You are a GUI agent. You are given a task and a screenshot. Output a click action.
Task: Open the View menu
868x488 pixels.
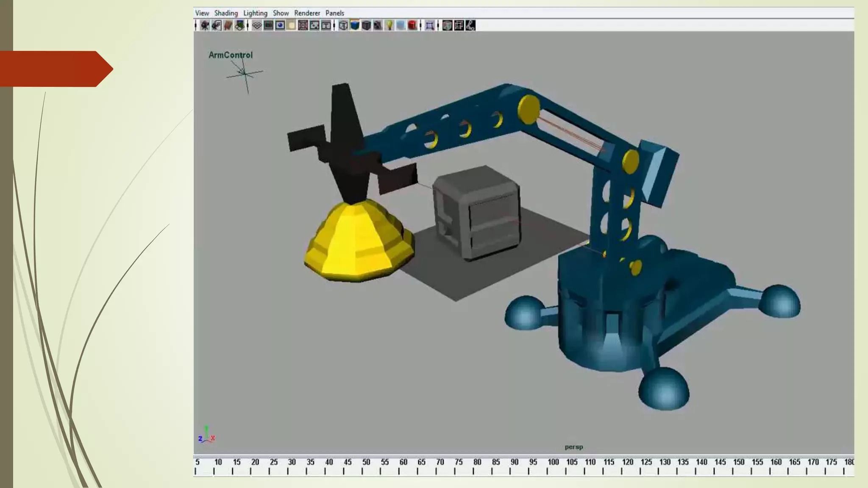(202, 13)
